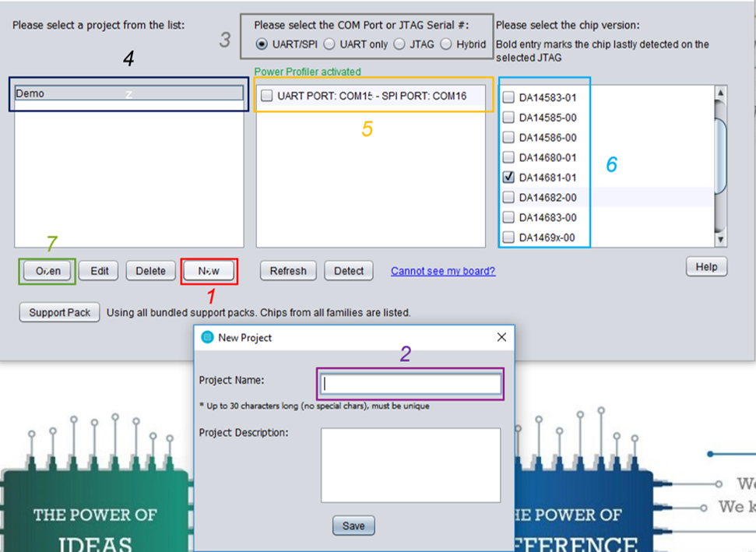Enable the DA14583-01 chip checkbox
756x552 pixels.
pyautogui.click(x=508, y=98)
